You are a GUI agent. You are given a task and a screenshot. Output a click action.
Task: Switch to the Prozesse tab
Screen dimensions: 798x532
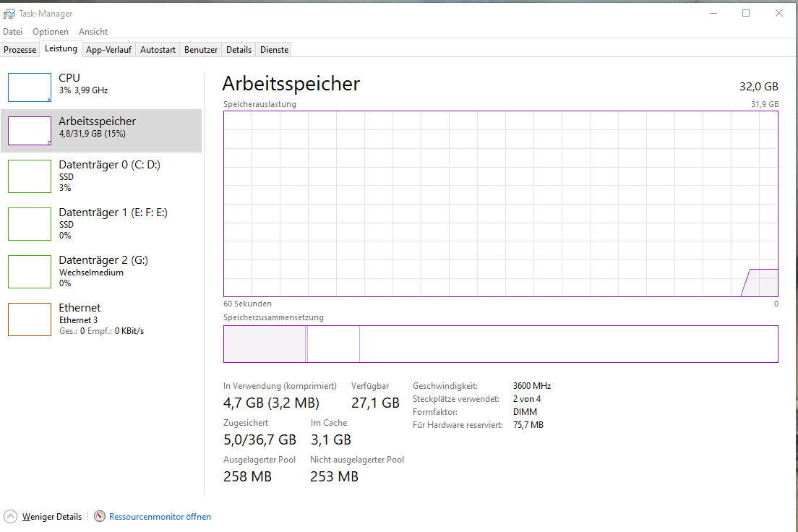click(x=20, y=50)
